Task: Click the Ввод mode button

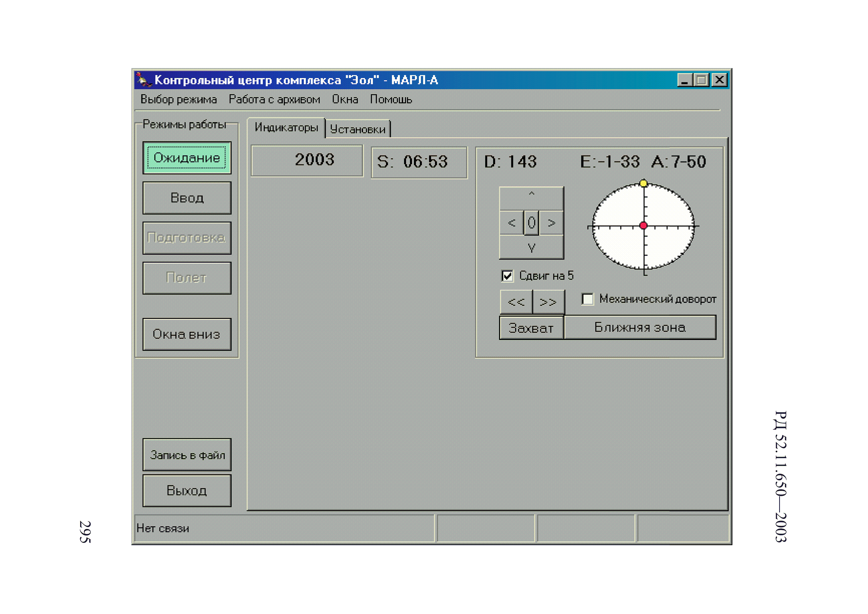Action: coord(187,198)
